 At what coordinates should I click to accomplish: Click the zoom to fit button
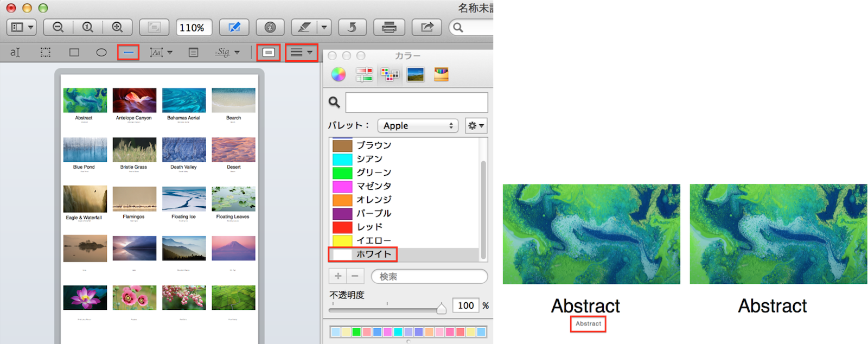pyautogui.click(x=154, y=27)
